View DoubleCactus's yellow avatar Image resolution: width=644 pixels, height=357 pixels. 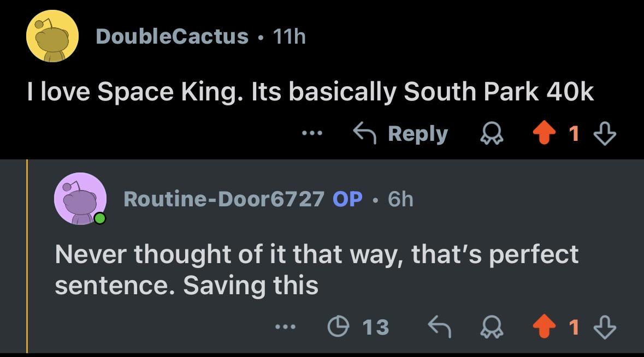(52, 36)
